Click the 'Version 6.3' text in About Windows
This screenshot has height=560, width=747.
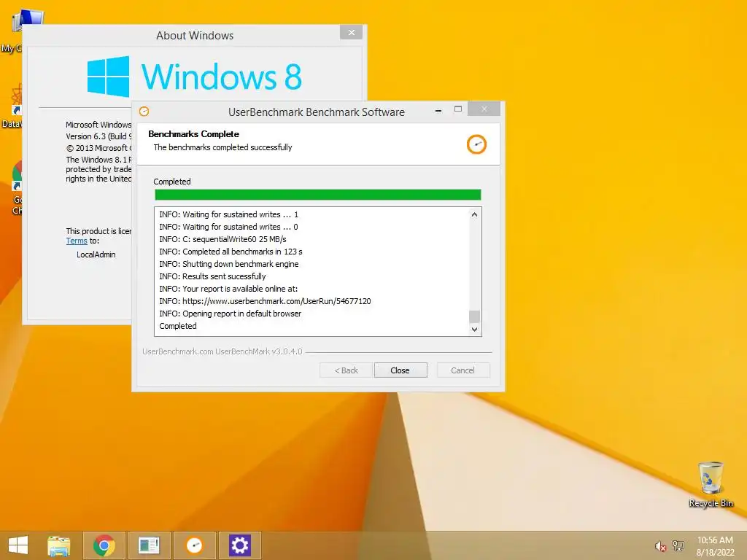point(85,136)
